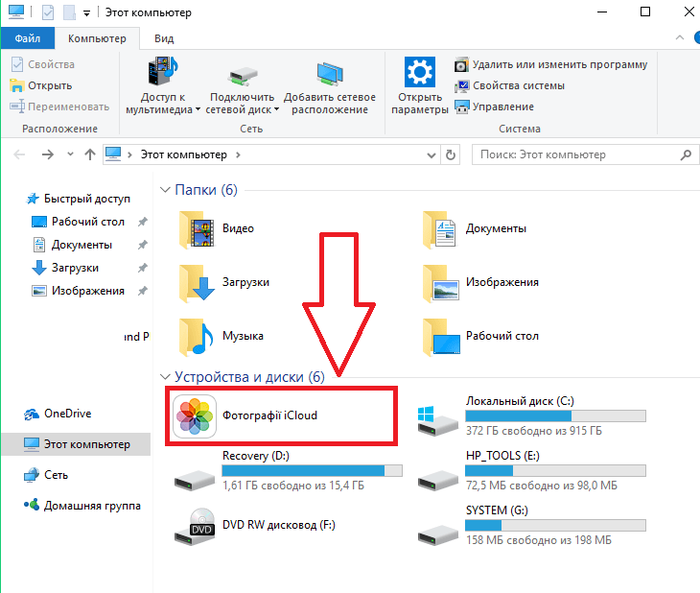The height and width of the screenshot is (593, 700).
Task: Unpin Рабочий стол using its pin icon
Action: point(143,222)
